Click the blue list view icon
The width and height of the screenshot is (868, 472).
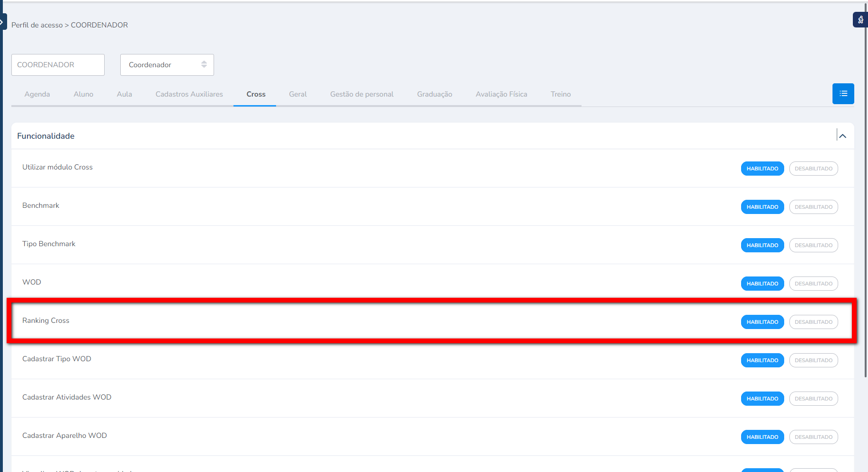[x=843, y=94]
